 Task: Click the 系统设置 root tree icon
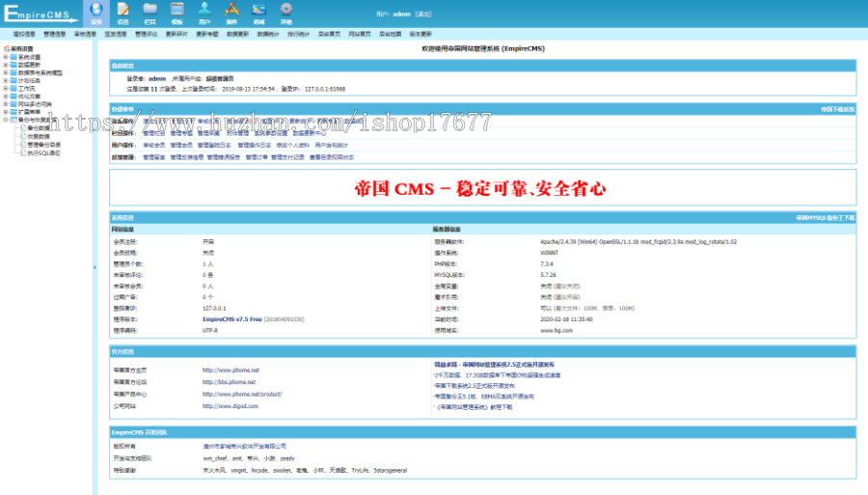coord(7,48)
